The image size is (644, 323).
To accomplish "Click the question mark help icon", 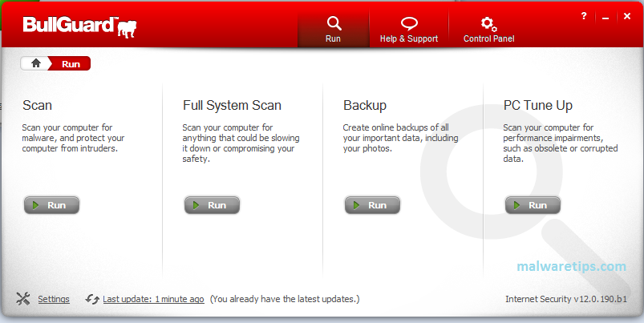I will (x=584, y=16).
